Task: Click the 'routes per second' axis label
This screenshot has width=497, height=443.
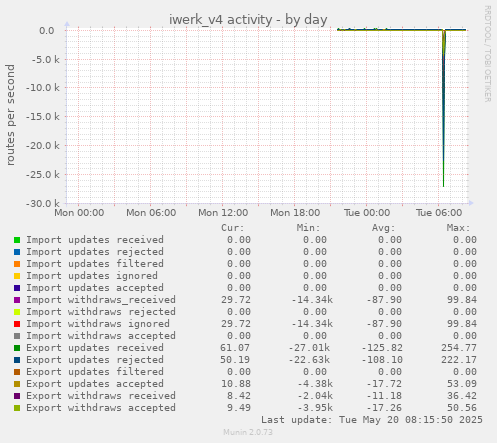Action: (10, 115)
